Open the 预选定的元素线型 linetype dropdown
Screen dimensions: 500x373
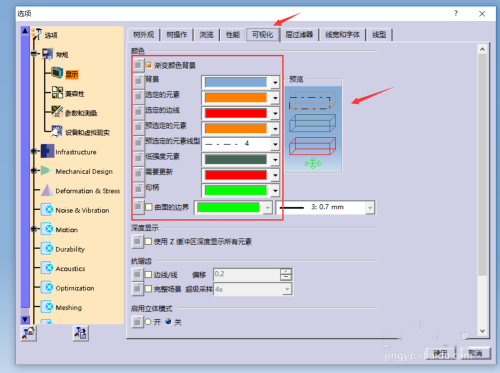coord(275,144)
